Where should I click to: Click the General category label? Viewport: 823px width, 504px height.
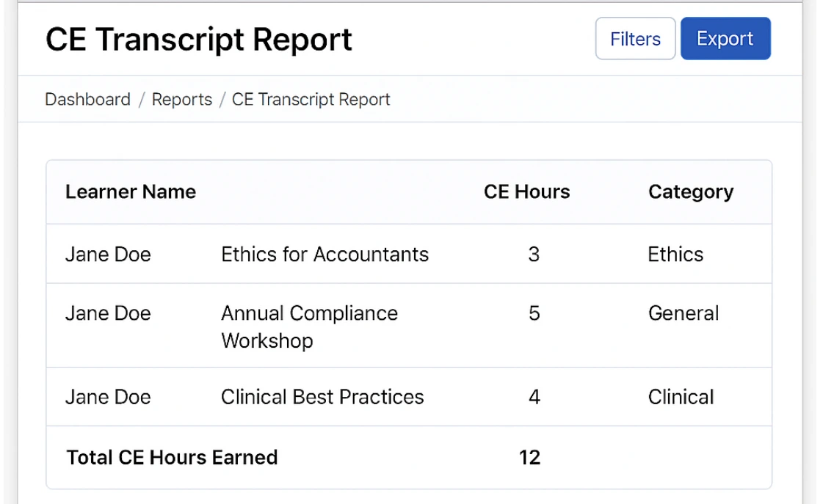(x=683, y=313)
